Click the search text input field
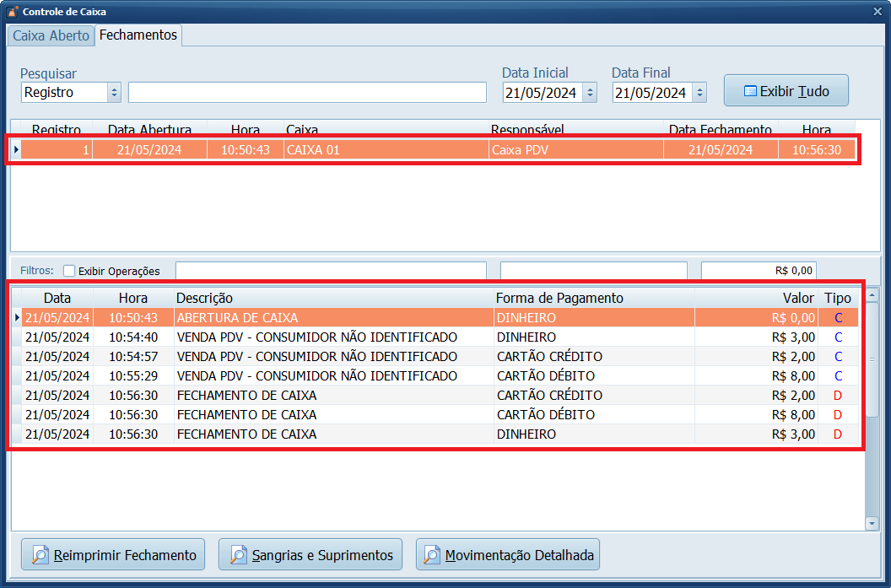Viewport: 891px width, 588px height. coord(307,93)
